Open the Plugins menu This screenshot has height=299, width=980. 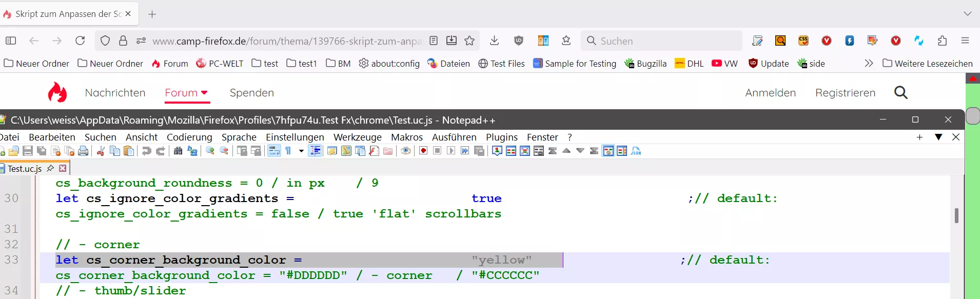(502, 137)
